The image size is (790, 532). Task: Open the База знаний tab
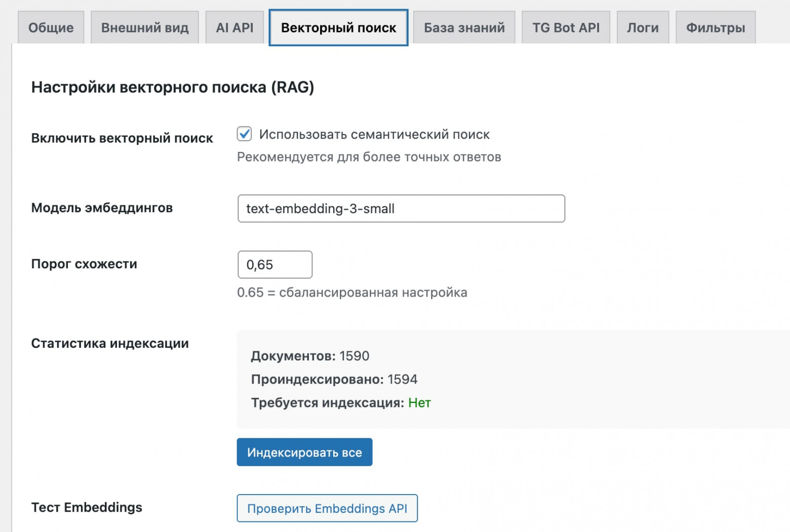[463, 27]
